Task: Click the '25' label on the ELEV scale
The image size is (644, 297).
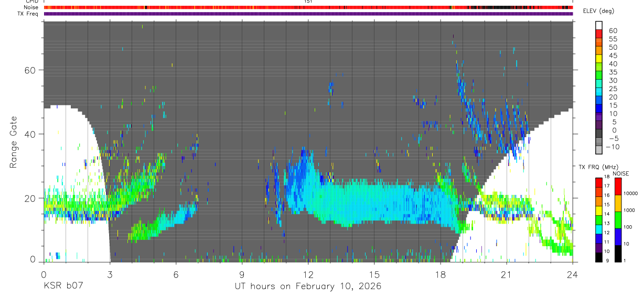Action: click(x=613, y=89)
